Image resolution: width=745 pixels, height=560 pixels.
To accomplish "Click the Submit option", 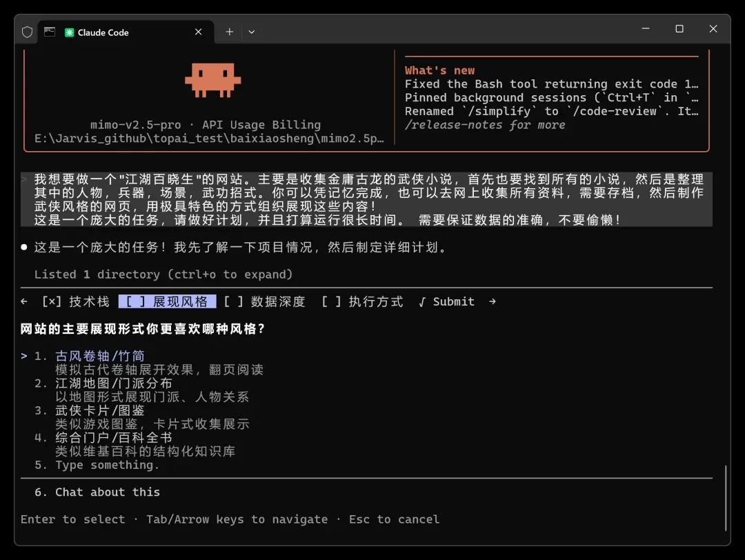I will [x=446, y=301].
